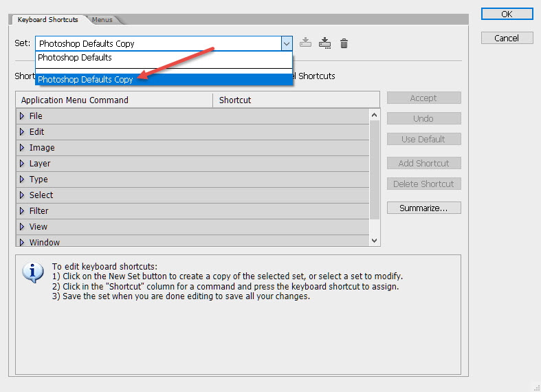The width and height of the screenshot is (541, 392).
Task: Choose Photoshop Defaults Copy in the list
Action: click(164, 79)
